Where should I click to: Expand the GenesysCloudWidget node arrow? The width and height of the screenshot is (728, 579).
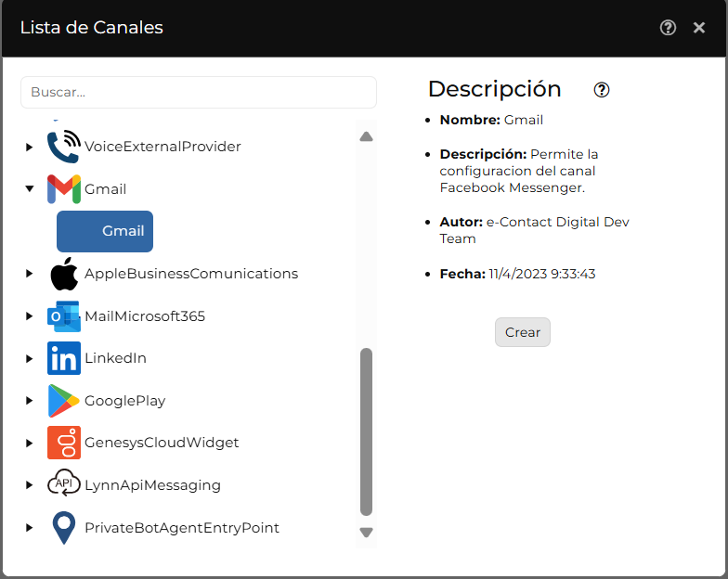click(x=30, y=444)
